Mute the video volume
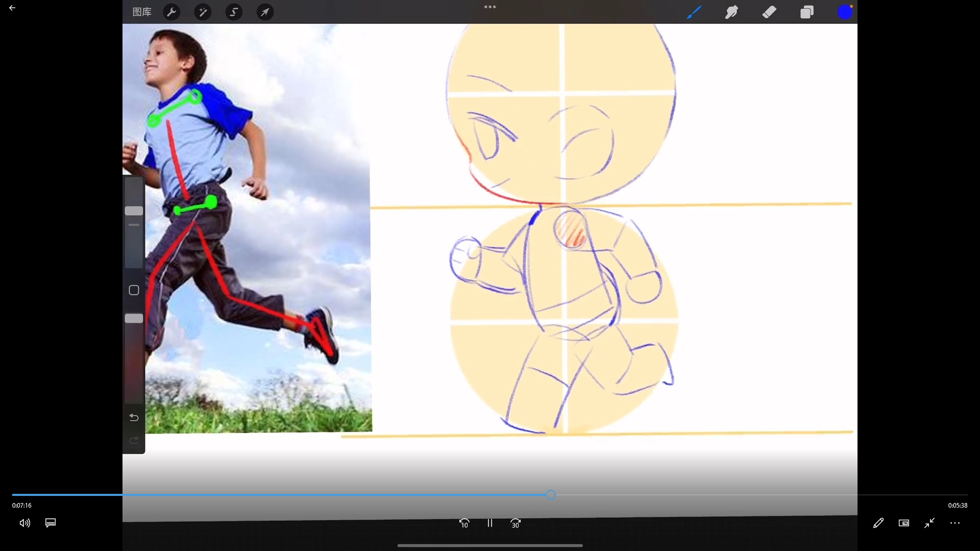Image resolution: width=980 pixels, height=551 pixels. (24, 523)
